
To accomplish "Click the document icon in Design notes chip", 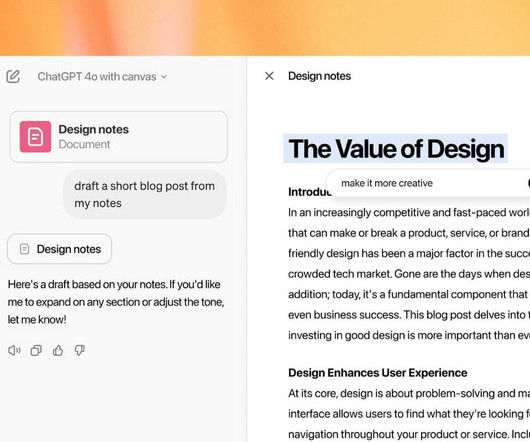I will click(x=24, y=249).
